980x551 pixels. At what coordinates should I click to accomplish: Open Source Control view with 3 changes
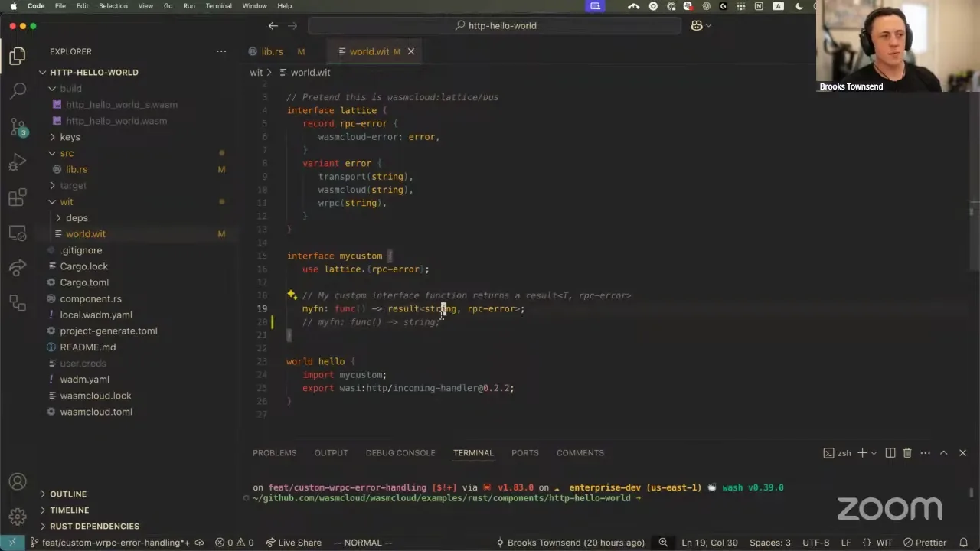pyautogui.click(x=18, y=127)
